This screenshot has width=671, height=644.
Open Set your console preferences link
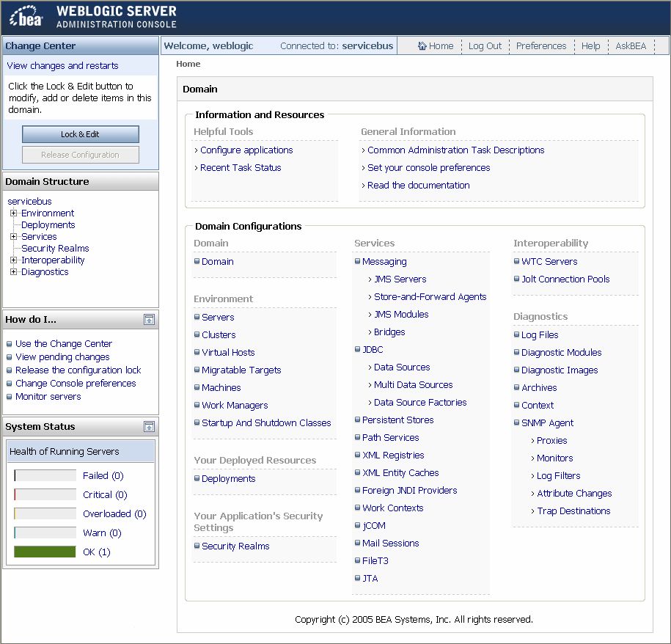pos(429,168)
